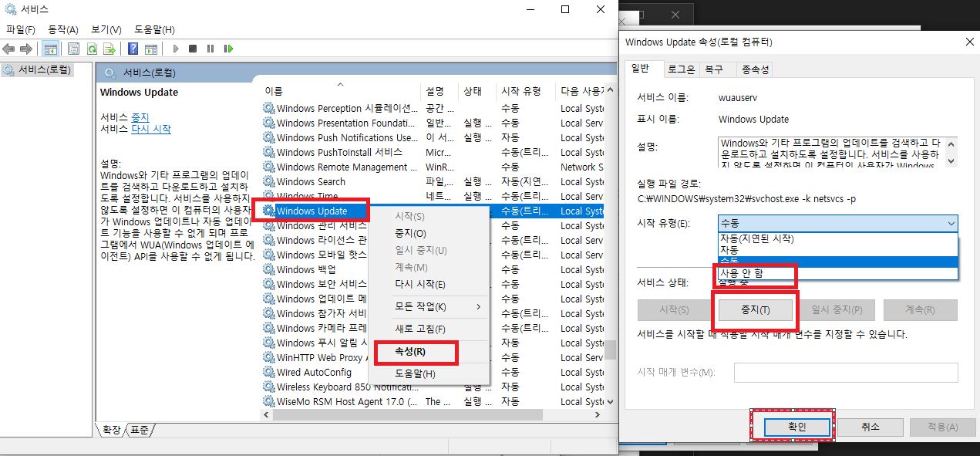Click gear icon beside Wireless Keyboard 850

(268, 387)
